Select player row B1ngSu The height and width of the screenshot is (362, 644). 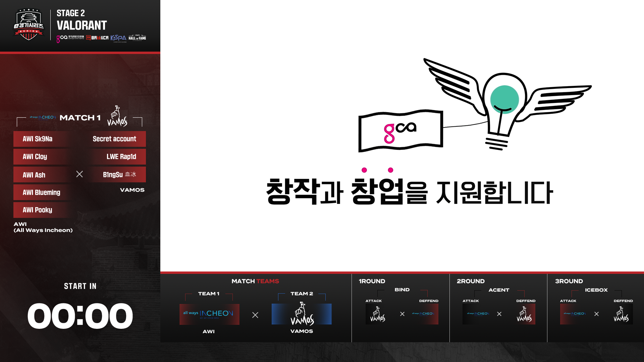[117, 175]
